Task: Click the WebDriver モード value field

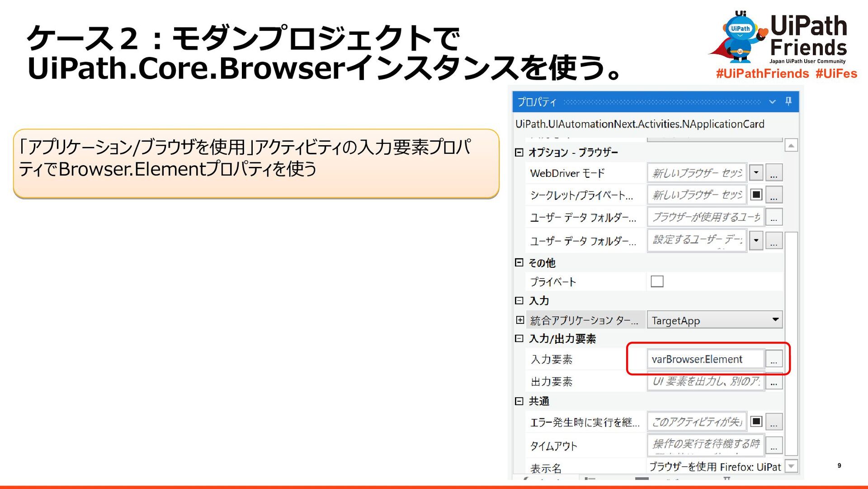Action: click(x=697, y=172)
